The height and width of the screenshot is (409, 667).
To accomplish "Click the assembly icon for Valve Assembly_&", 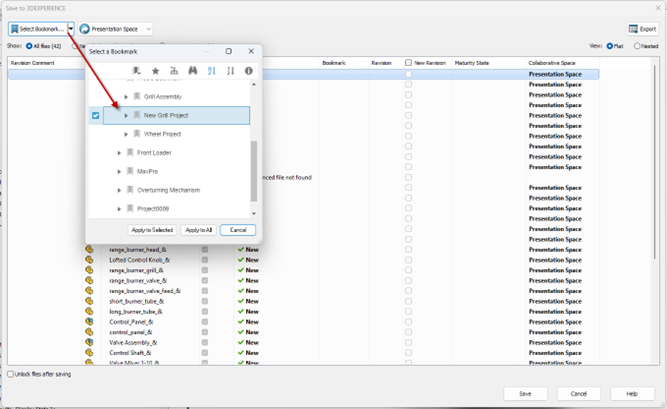I will click(89, 342).
